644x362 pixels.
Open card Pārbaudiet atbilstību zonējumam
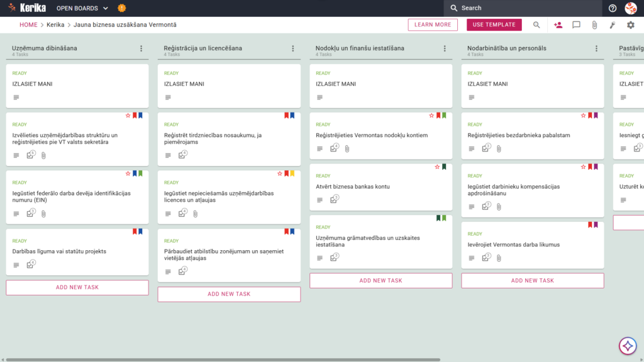229,255
